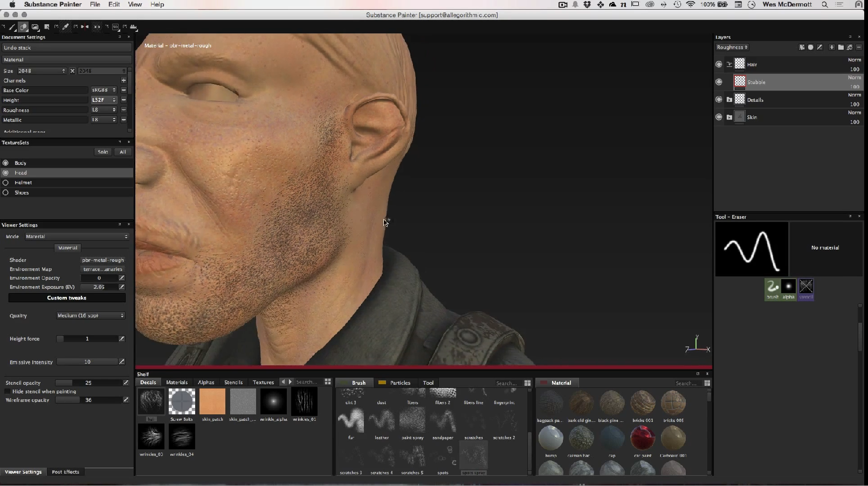Add a folder in Layers panel
The image size is (868, 486).
(841, 47)
